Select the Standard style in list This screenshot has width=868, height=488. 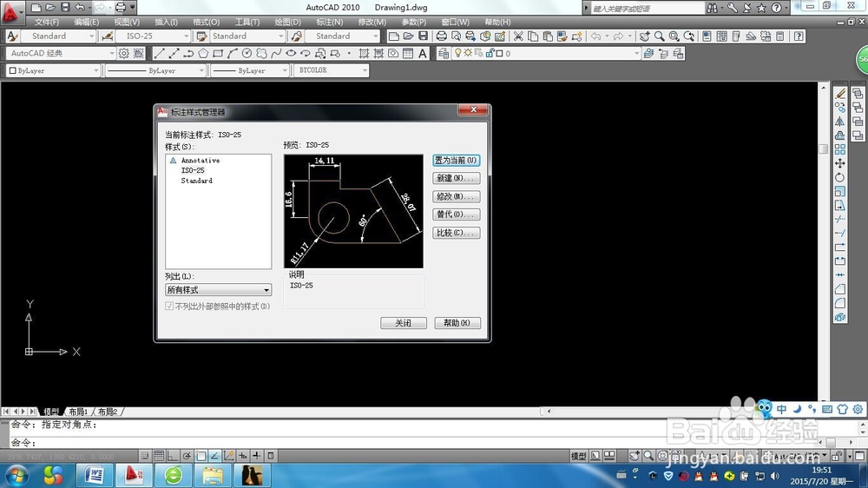click(196, 181)
